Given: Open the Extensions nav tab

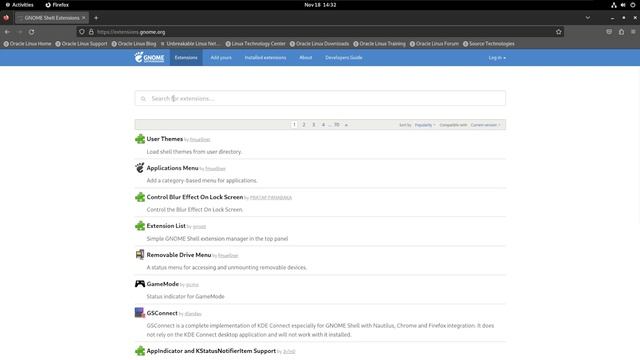Looking at the screenshot, I should pyautogui.click(x=186, y=58).
